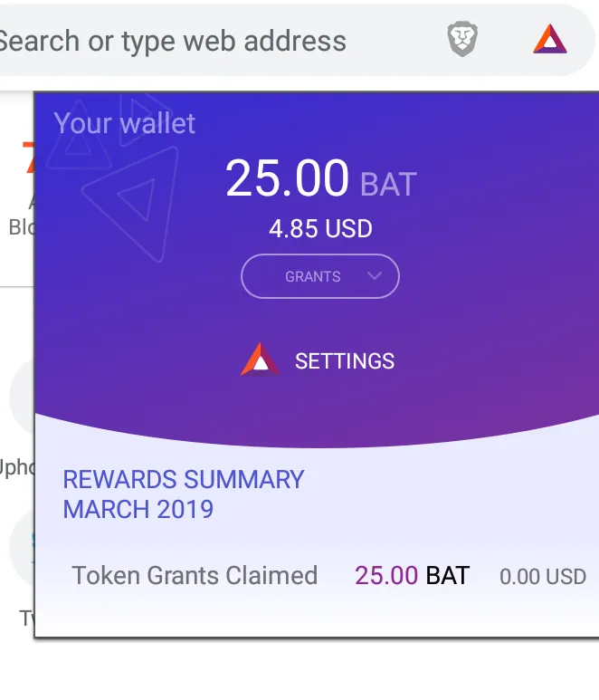
Task: Click the gray circle tile above Upho label
Action: click(23, 395)
